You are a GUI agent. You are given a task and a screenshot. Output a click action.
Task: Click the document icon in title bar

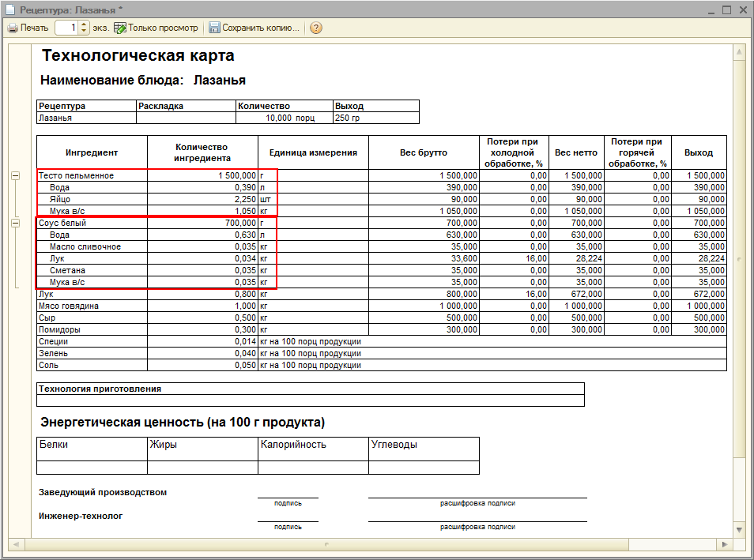9,9
